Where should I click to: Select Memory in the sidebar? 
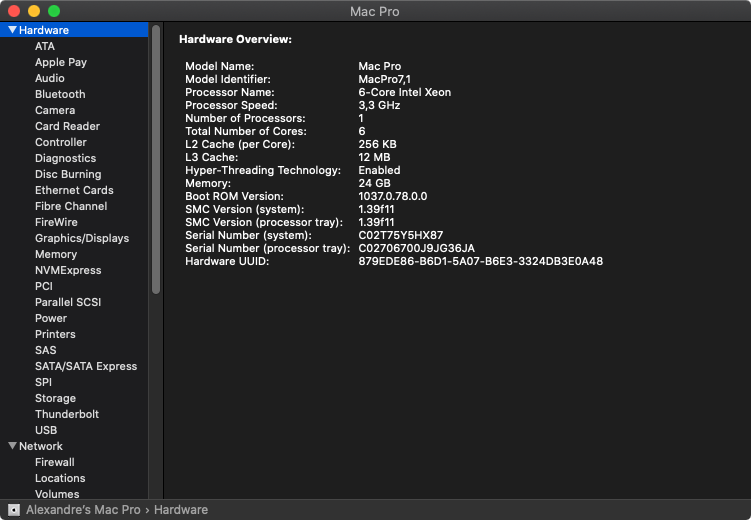[x=56, y=254]
